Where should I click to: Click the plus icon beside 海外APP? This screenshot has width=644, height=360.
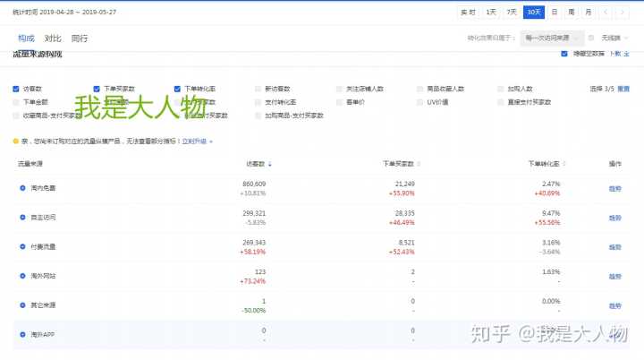[22, 334]
